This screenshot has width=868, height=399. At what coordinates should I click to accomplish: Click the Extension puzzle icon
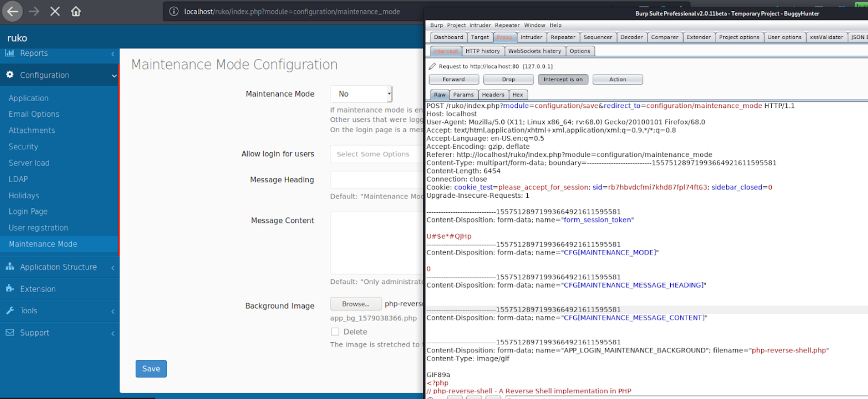click(10, 289)
